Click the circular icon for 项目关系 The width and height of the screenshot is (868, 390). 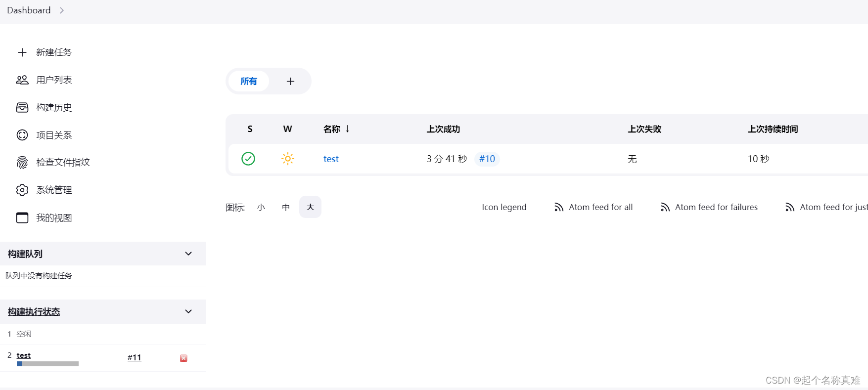[x=22, y=135]
